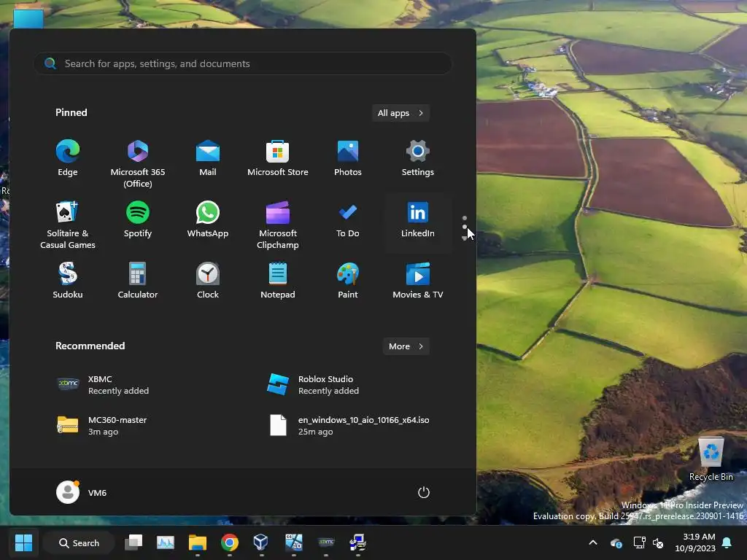Viewport: 747px width, 560px height.
Task: Click the OneDrive cloud tray icon
Action: [616, 542]
